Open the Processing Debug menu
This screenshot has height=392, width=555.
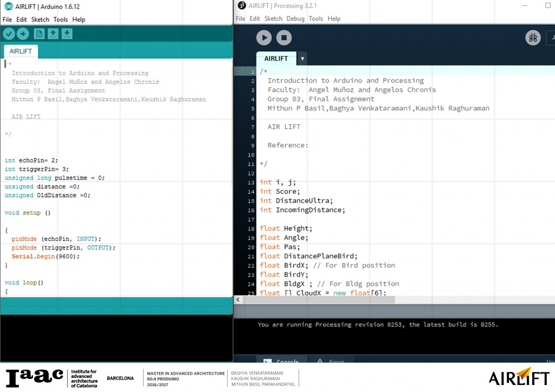[x=295, y=18]
